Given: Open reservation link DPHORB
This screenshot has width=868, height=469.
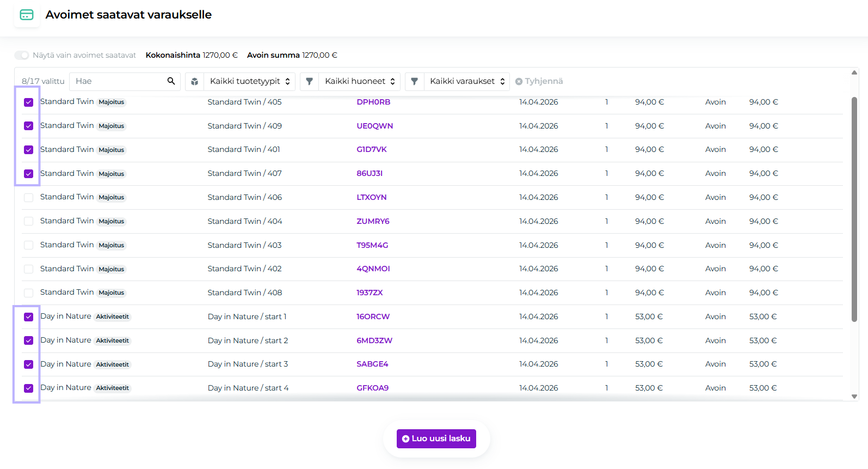Looking at the screenshot, I should (373, 102).
